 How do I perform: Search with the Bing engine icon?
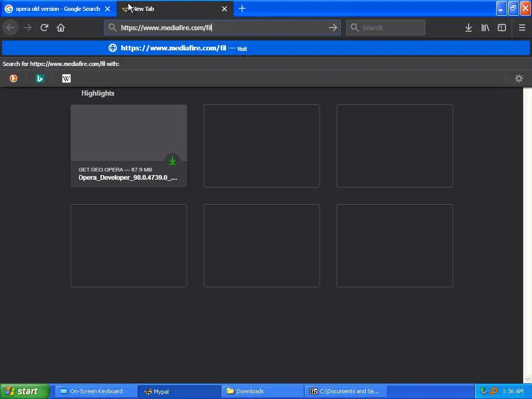(39, 78)
